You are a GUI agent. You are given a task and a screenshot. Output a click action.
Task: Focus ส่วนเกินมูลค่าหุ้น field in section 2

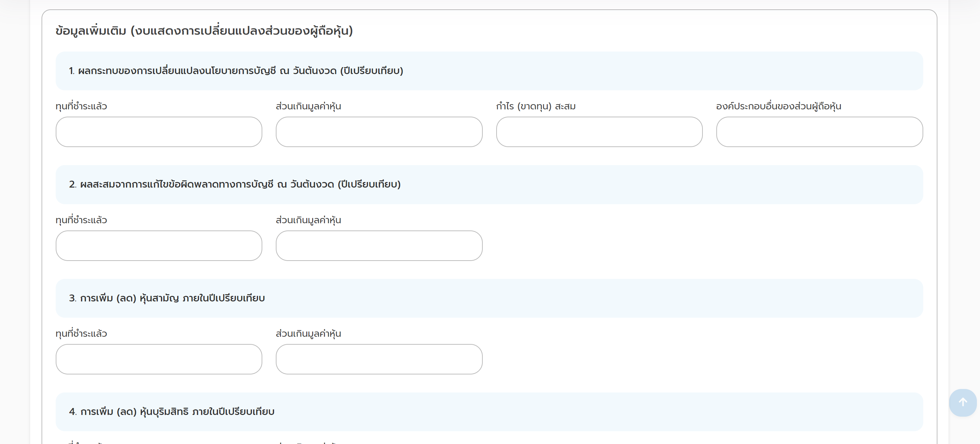click(379, 245)
